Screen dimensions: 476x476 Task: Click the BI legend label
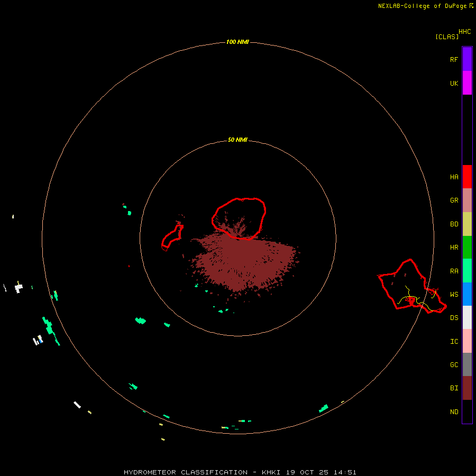(x=454, y=388)
